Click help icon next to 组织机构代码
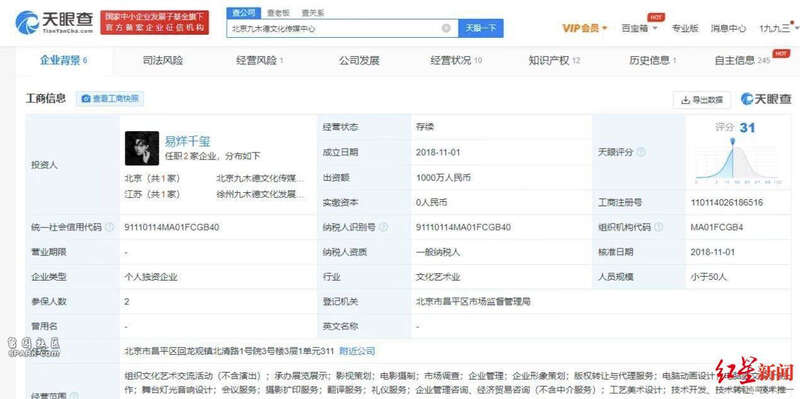Image resolution: width=800 pixels, height=399 pixels. coord(659,227)
